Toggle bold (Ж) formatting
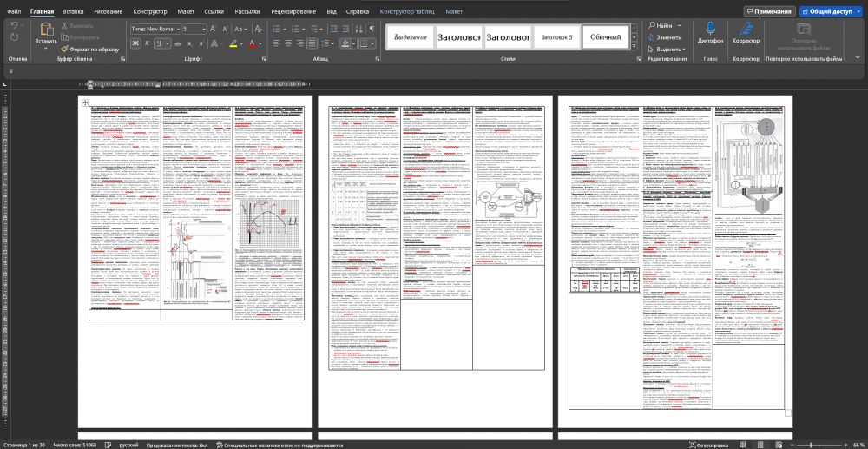868x449 pixels. coord(135,43)
